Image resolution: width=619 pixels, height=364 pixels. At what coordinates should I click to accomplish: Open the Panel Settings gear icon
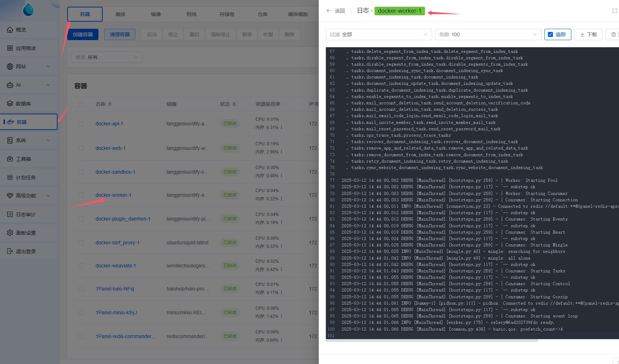pyautogui.click(x=10, y=233)
